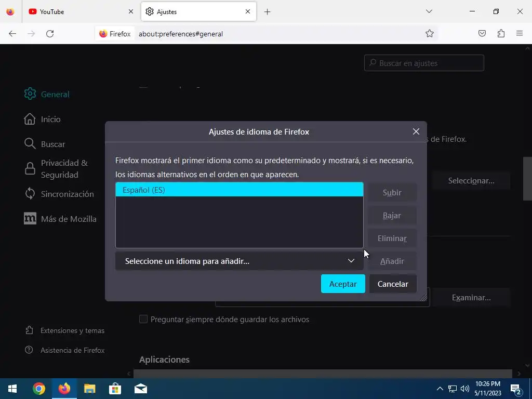Open Privacidad & Seguridad settings
The image size is (532, 399).
56,169
